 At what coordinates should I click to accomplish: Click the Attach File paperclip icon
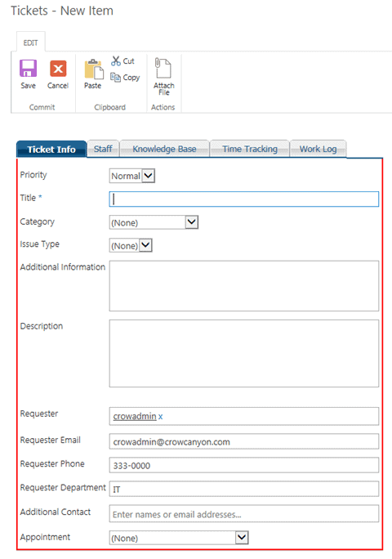163,68
